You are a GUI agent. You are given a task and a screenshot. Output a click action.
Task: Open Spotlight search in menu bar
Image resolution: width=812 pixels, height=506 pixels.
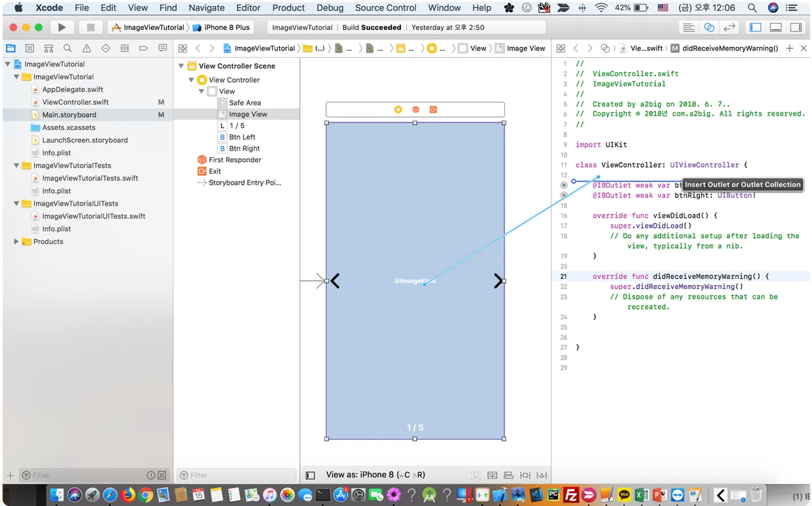752,8
